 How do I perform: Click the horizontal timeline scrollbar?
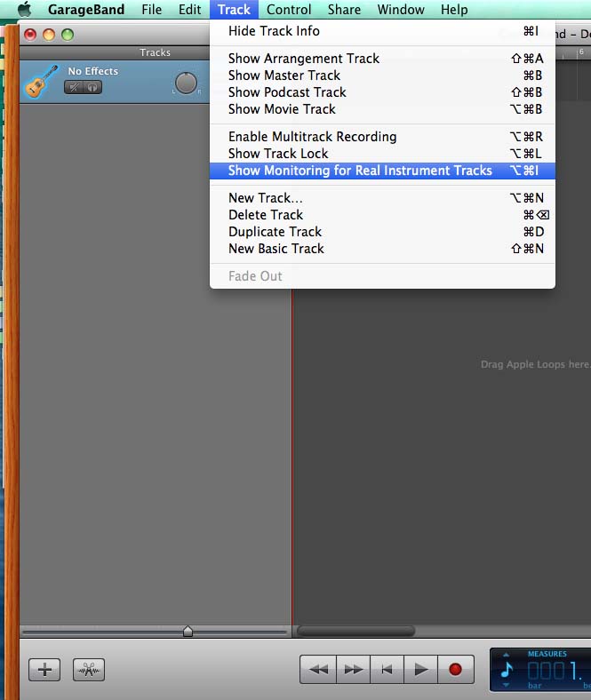[356, 632]
